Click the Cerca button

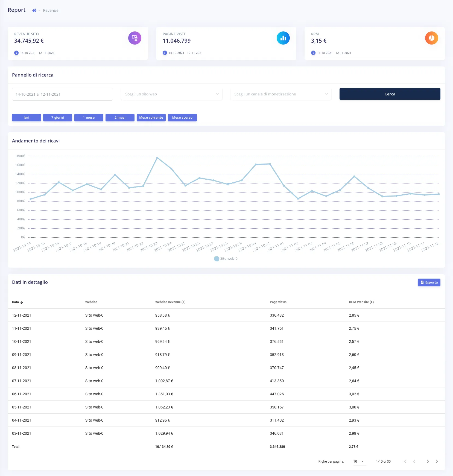click(x=390, y=94)
